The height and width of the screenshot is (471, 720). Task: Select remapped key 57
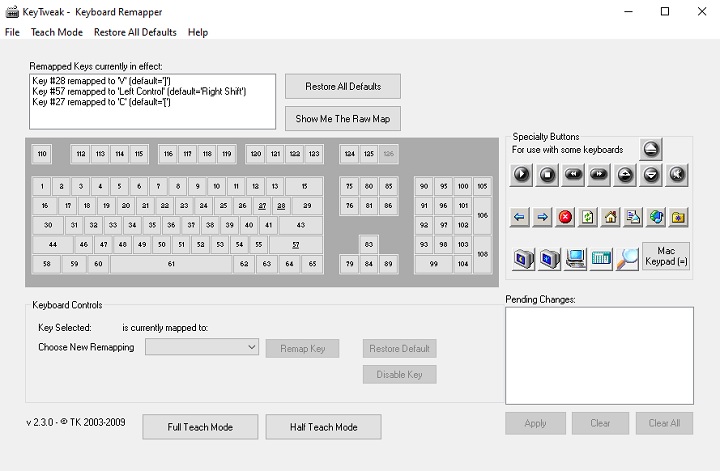point(296,245)
